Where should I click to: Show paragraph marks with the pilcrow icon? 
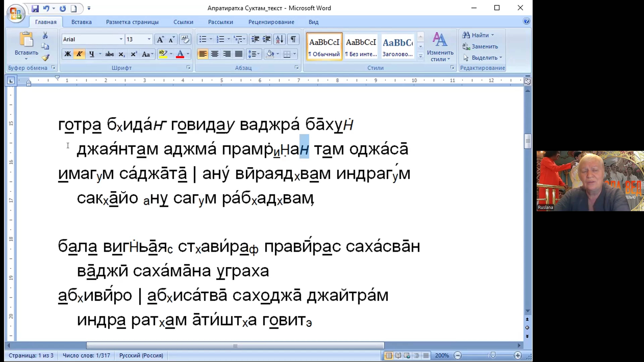[x=293, y=39]
